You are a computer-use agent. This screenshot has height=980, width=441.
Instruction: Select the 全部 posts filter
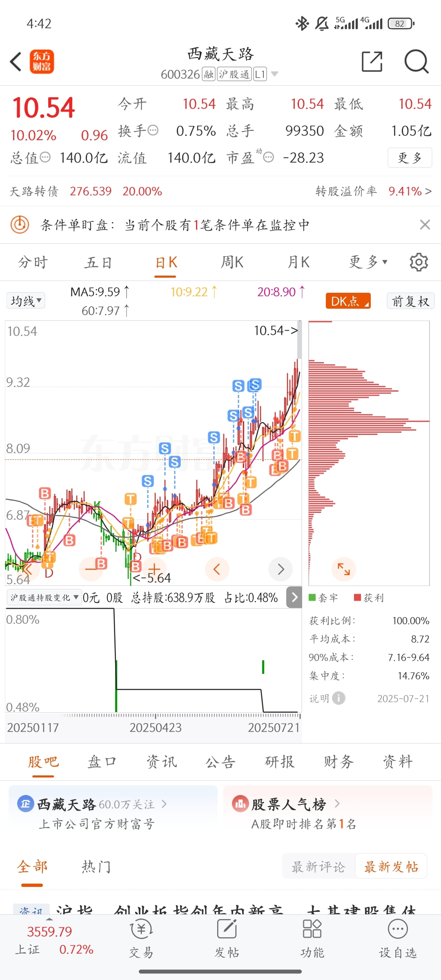pyautogui.click(x=32, y=866)
